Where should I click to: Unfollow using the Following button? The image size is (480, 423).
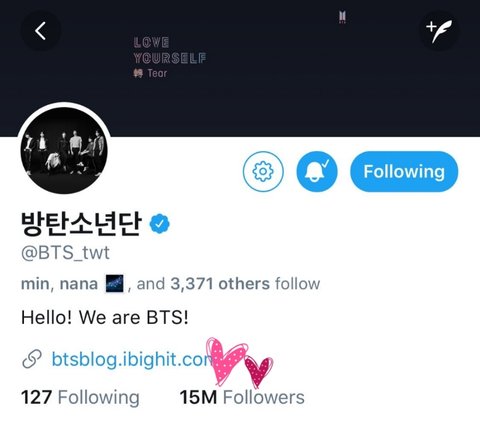(404, 171)
